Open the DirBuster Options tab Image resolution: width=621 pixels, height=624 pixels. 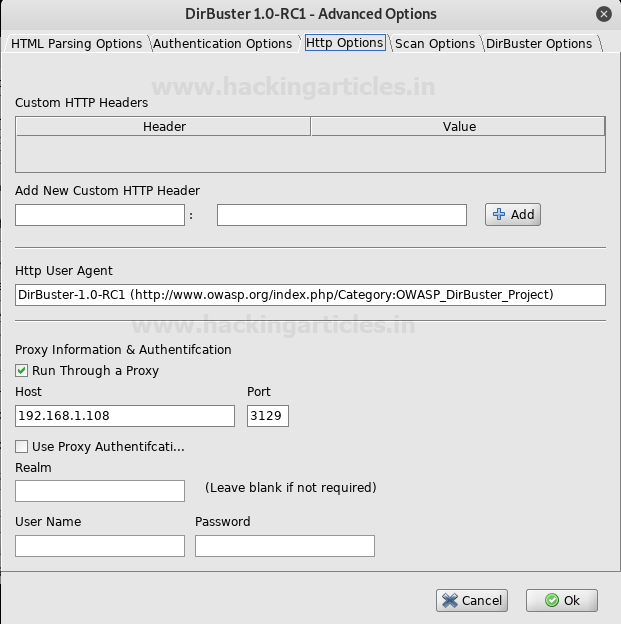pos(539,43)
